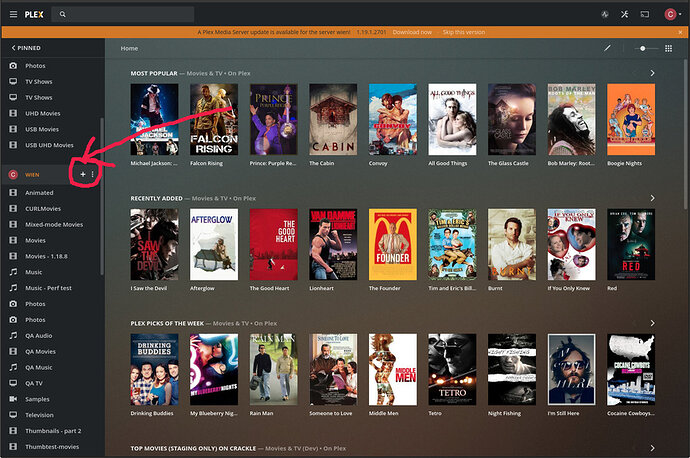Open the Thumbtest-movies library

(x=51, y=447)
